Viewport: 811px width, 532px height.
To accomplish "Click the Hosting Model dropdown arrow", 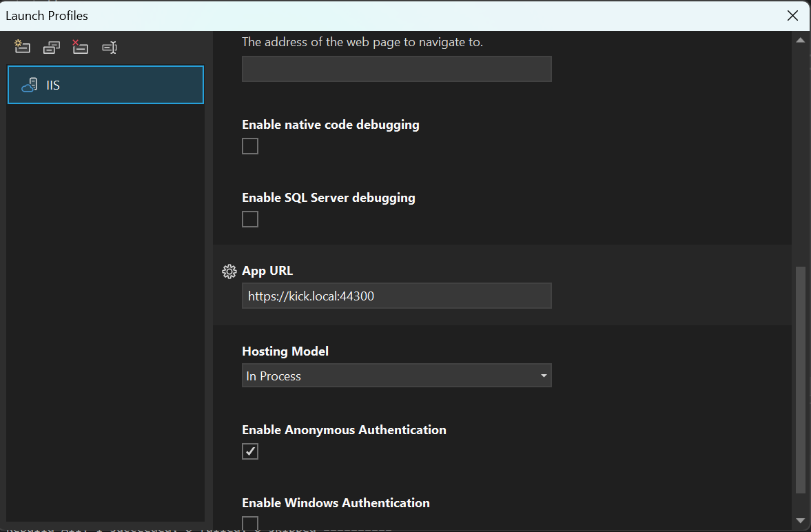I will tap(544, 375).
